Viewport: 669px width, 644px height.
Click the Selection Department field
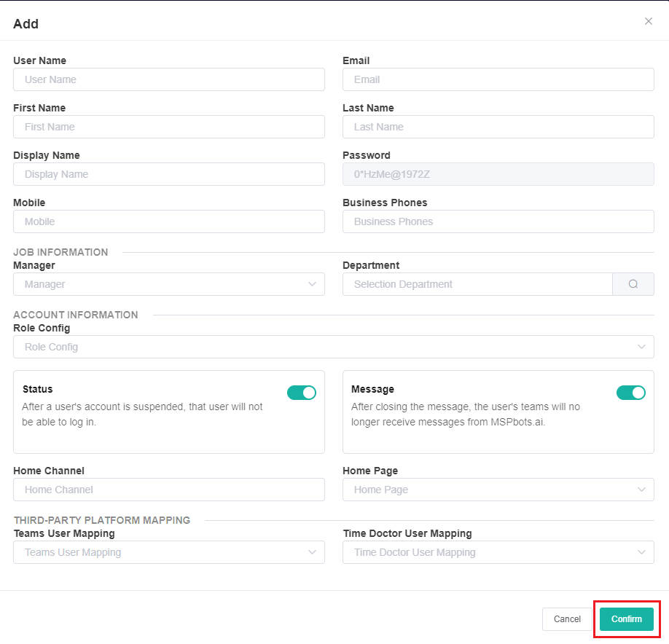477,284
